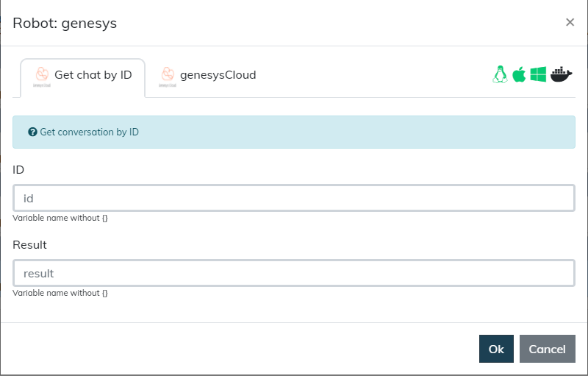
Task: Focus the ID input field
Action: click(294, 198)
